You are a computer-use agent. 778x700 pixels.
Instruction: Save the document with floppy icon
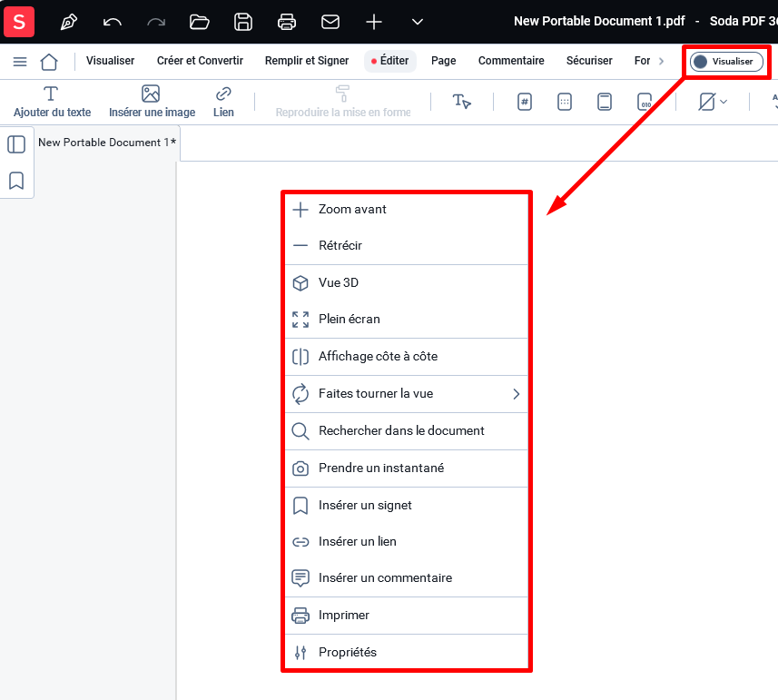243,22
